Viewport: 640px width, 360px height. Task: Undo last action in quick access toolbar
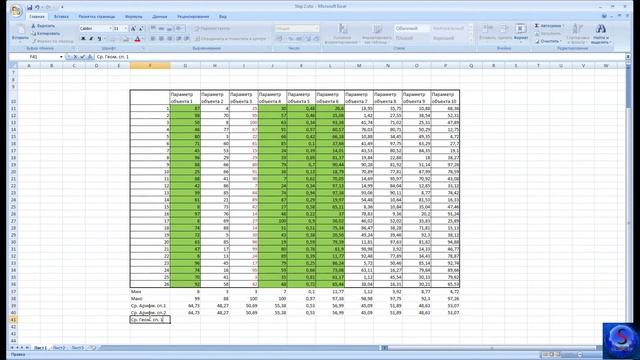(x=38, y=7)
